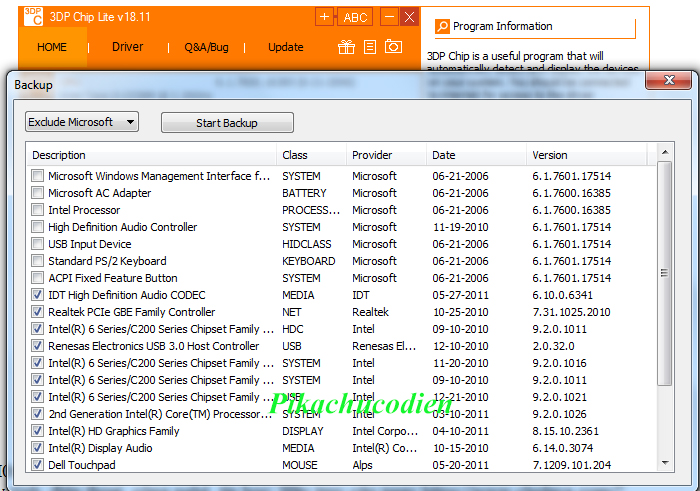Image resolution: width=700 pixels, height=491 pixels.
Task: Open the Driver tab
Action: [128, 47]
